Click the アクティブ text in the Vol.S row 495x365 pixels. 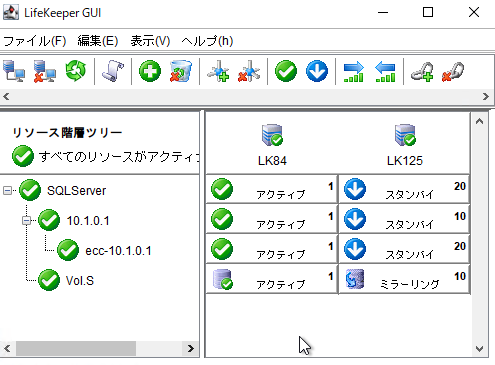pyautogui.click(x=281, y=284)
